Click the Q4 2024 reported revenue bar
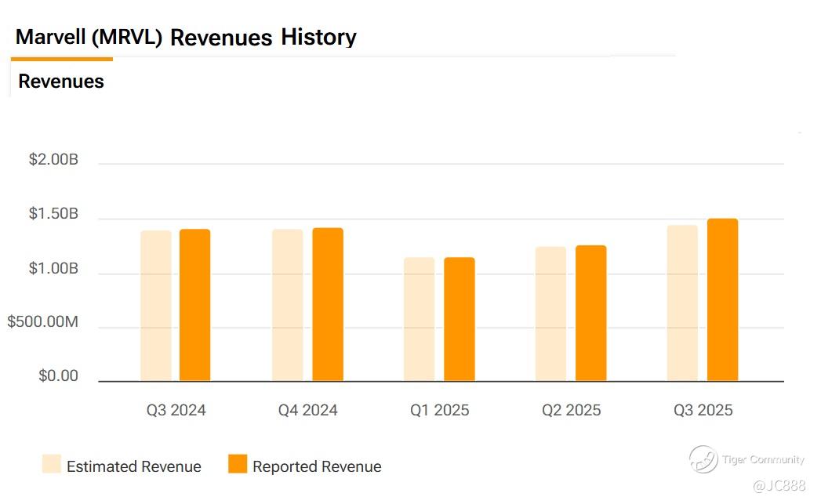Viewport: 821px width, 504px height. tap(328, 305)
